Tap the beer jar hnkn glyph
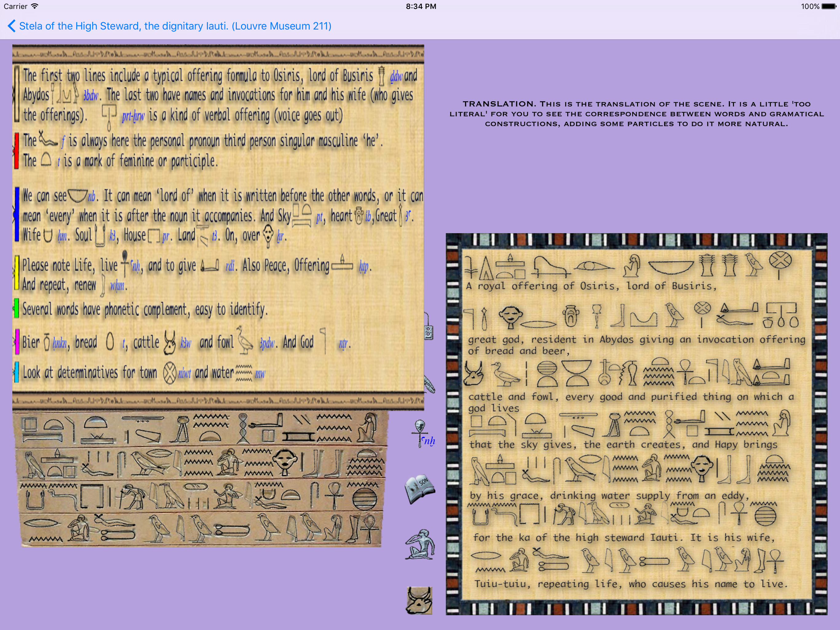Image resolution: width=840 pixels, height=630 pixels. (47, 342)
